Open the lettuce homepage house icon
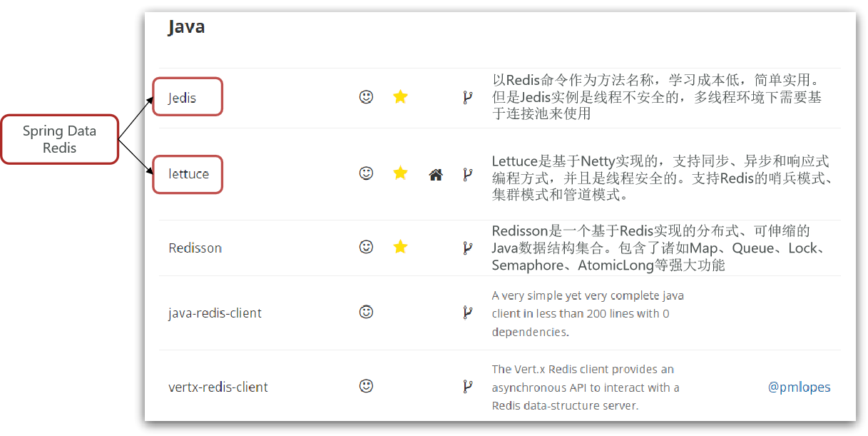 436,174
